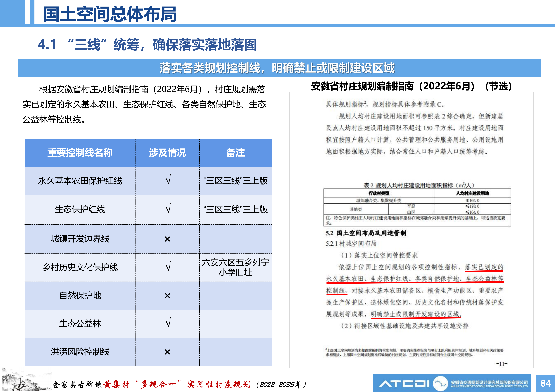Click the excerpt cell 城郊融合类、集聚提升类
555x392 pixels.
(379, 201)
